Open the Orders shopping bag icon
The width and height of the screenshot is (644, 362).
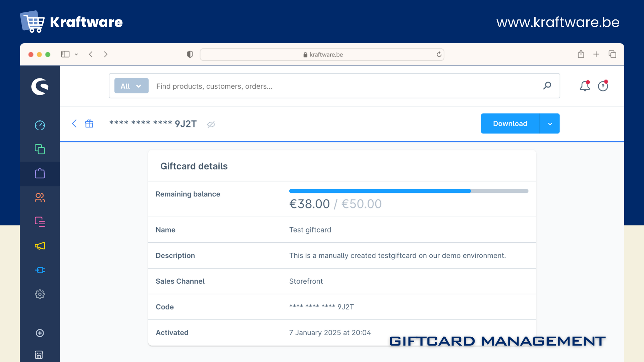40,174
